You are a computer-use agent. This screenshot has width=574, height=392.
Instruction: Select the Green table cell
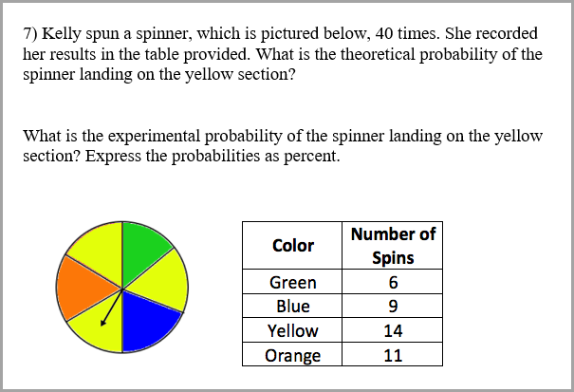(292, 282)
